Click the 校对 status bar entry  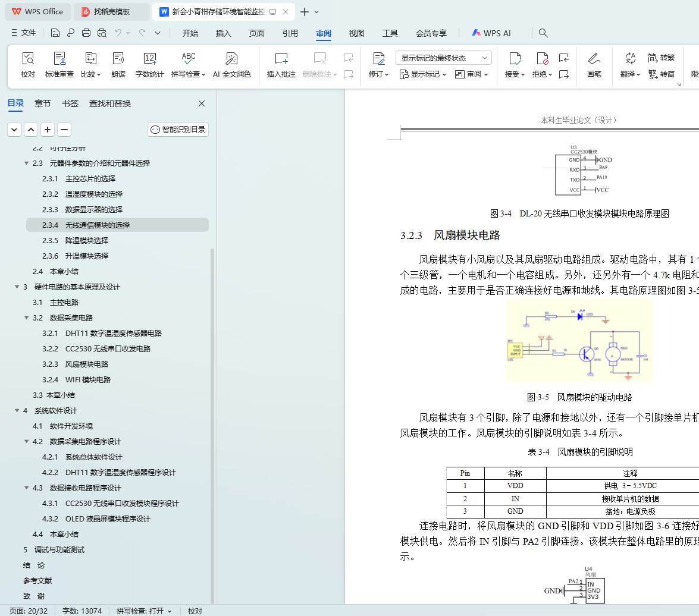(195, 611)
